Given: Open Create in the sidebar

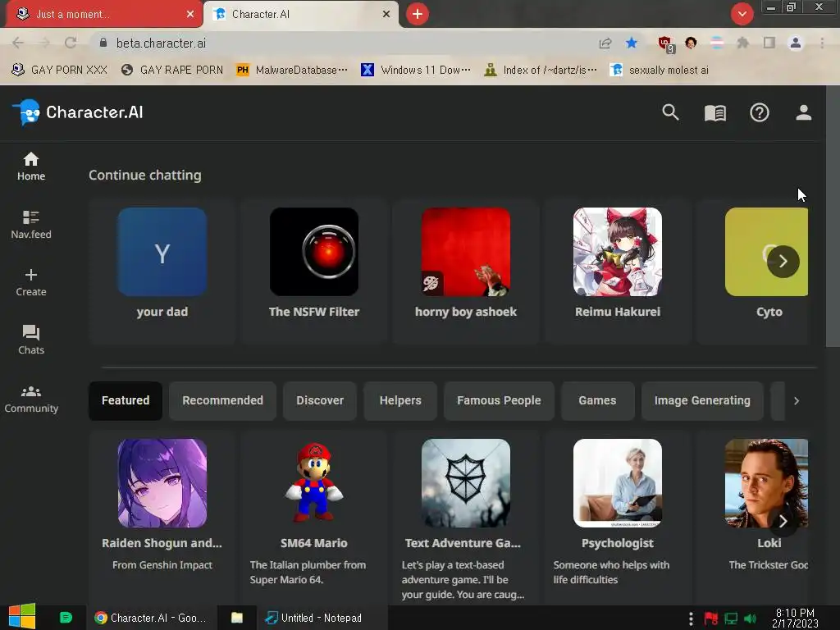Looking at the screenshot, I should 31,282.
